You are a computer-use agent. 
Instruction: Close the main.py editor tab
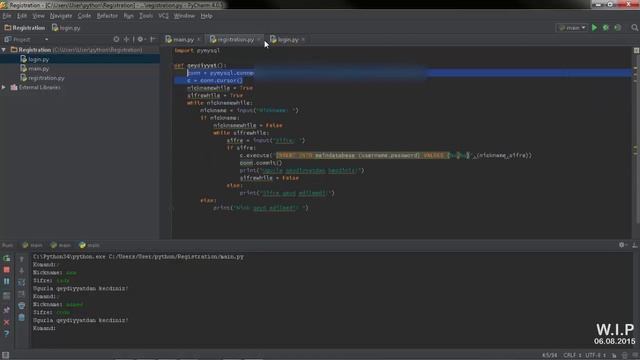pyautogui.click(x=199, y=40)
